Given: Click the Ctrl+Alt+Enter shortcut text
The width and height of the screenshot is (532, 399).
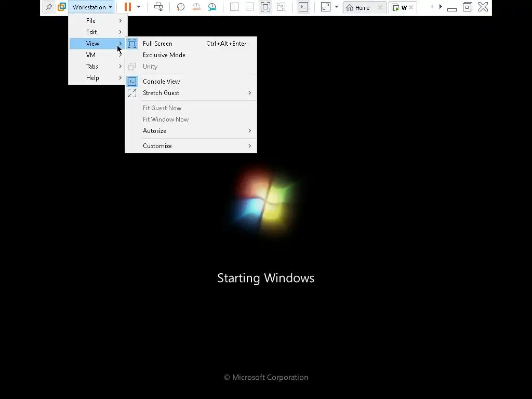Looking at the screenshot, I should coord(227,44).
